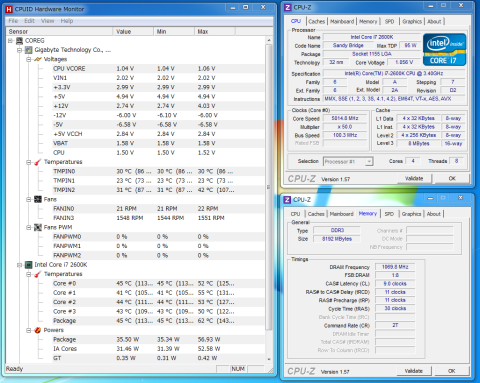Open the Help menu in Hardware Monitor
Image resolution: width=480 pixels, height=383 pixels.
(x=67, y=21)
